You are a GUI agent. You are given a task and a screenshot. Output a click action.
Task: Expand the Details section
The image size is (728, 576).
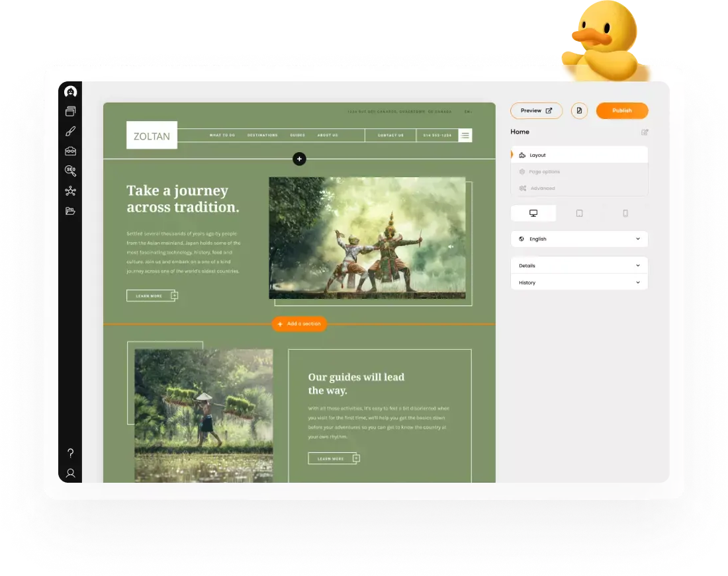pyautogui.click(x=579, y=265)
